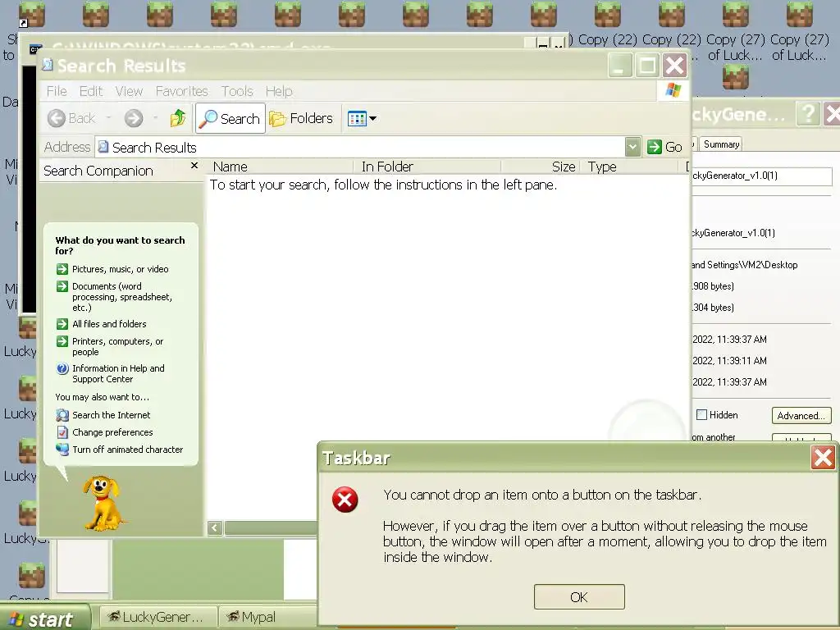This screenshot has width=840, height=630.
Task: Maximize the Search Results window
Action: coord(647,66)
